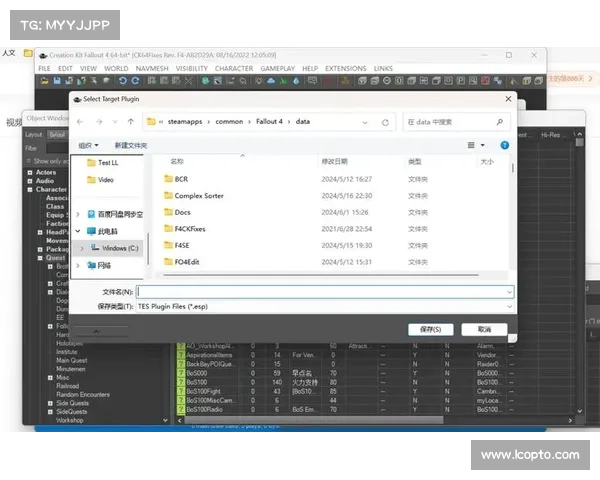Expand the Audio category in Object Window
This screenshot has width=600, height=480.
click(x=30, y=181)
